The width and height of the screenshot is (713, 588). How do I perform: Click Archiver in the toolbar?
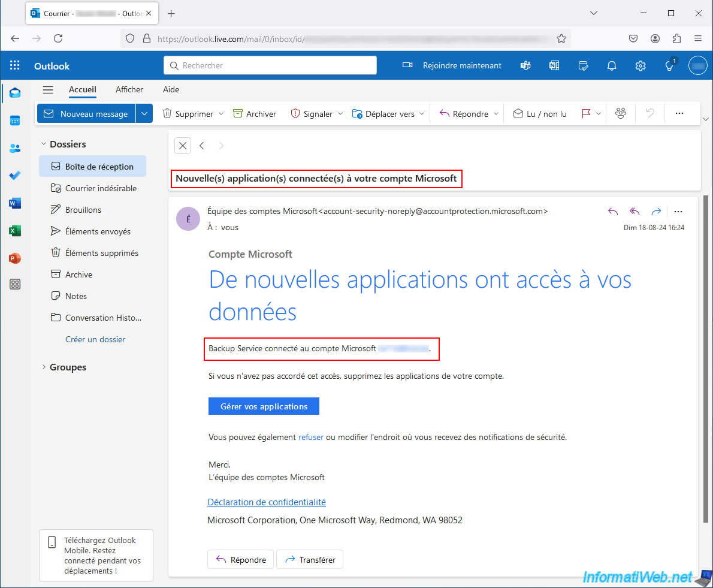tap(255, 114)
